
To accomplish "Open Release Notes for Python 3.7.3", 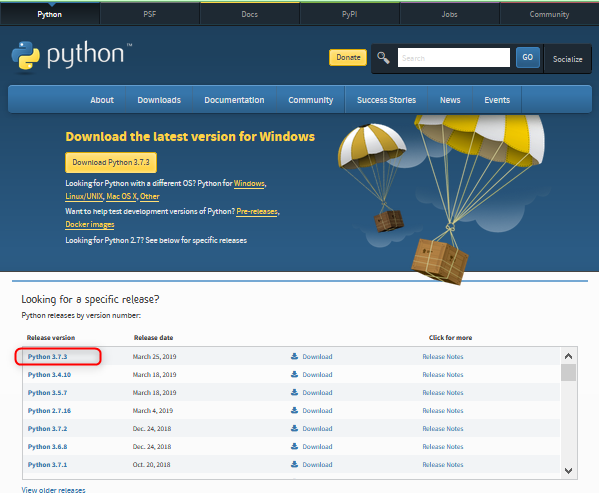I will point(443,356).
